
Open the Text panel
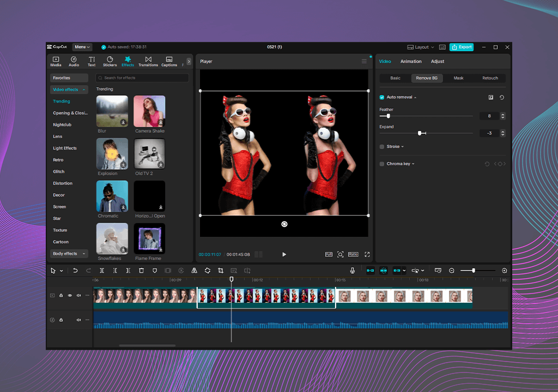pos(92,62)
